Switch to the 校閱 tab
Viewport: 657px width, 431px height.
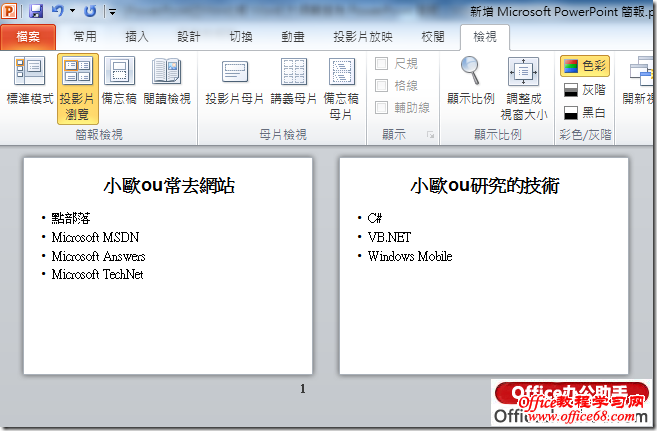[x=432, y=37]
